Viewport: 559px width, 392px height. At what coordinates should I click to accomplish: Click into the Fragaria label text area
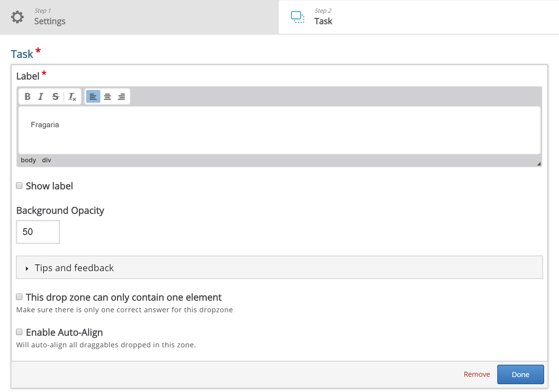[x=279, y=130]
